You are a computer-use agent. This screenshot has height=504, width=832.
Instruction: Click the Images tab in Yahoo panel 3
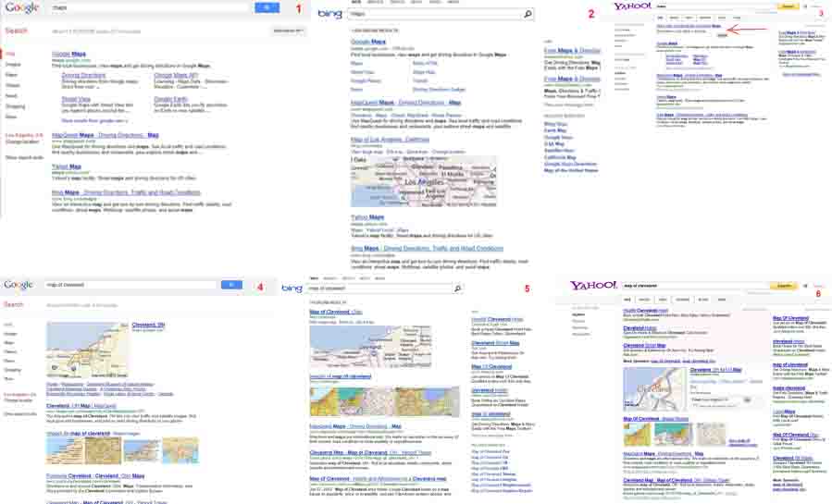click(674, 18)
